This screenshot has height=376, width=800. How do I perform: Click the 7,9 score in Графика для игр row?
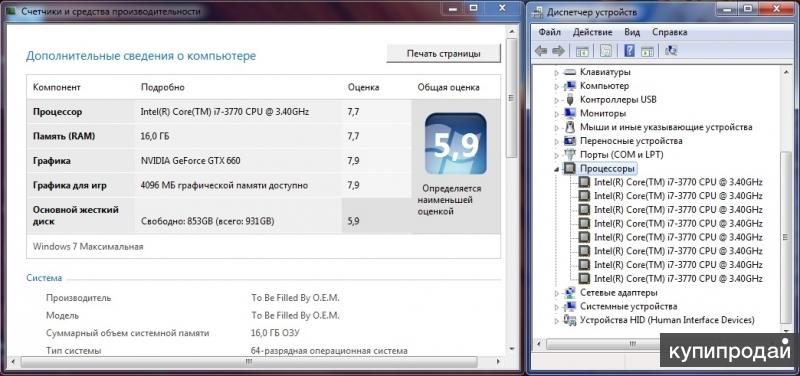click(353, 185)
